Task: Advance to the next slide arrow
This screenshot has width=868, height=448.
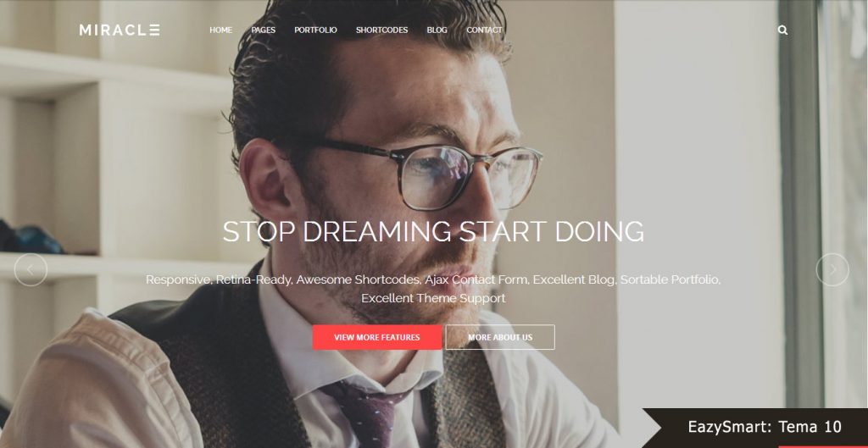Action: coord(832,270)
